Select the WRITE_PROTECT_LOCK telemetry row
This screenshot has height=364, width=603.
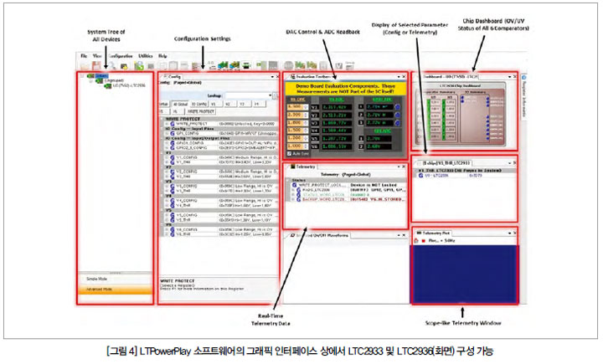coord(348,185)
